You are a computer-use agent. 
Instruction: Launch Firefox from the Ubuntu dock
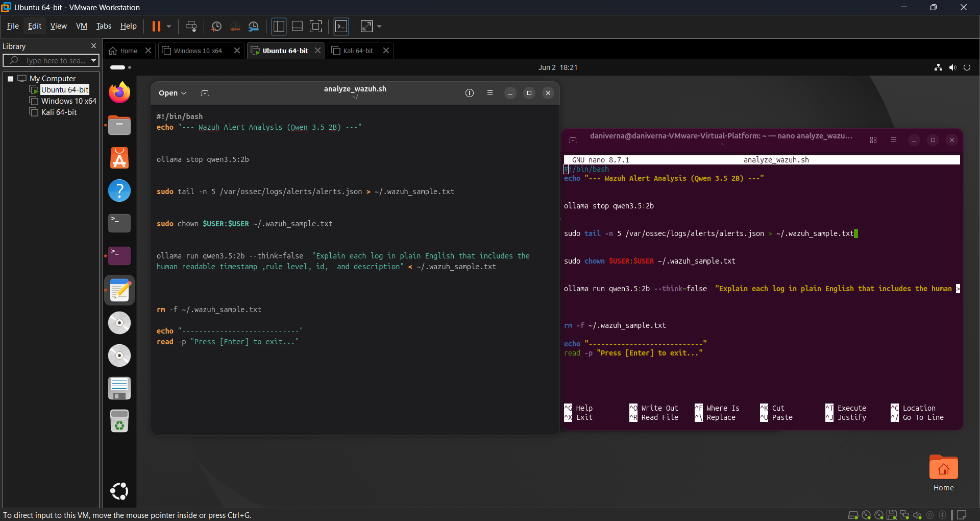pyautogui.click(x=119, y=92)
